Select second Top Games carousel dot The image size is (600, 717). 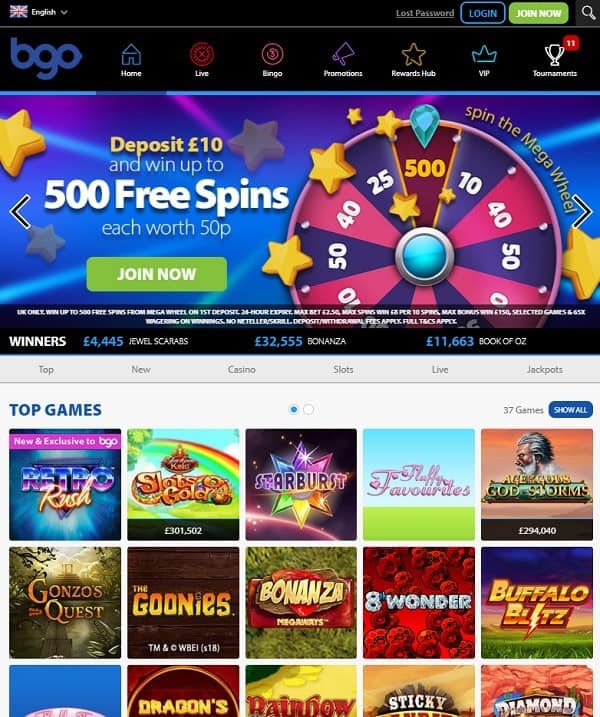[309, 409]
